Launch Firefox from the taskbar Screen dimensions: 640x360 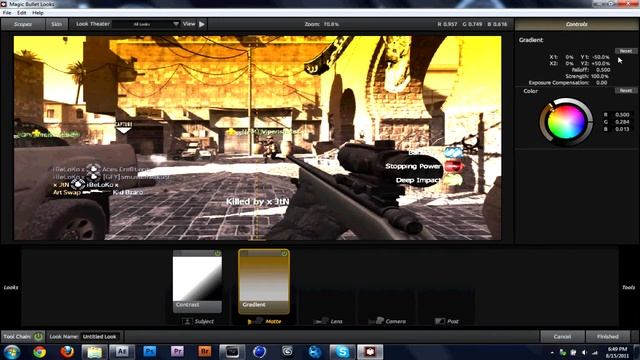point(67,352)
